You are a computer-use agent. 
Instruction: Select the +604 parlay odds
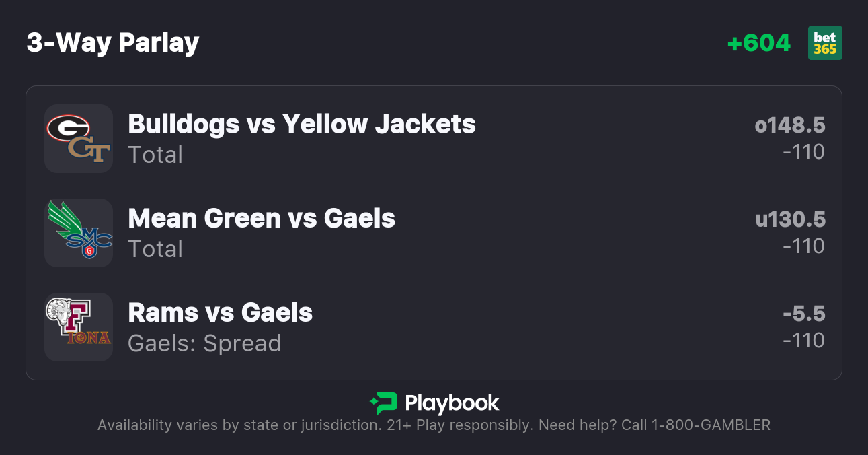tap(759, 43)
